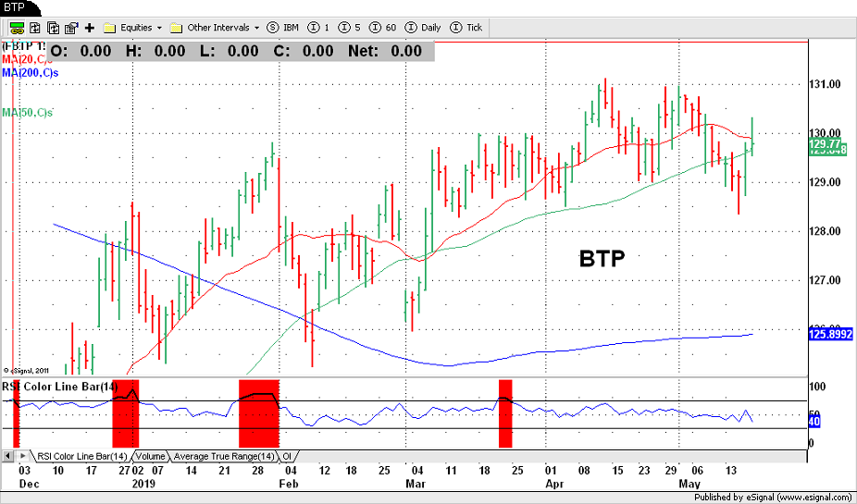Click the BTP chart annotation text
857x504 pixels.
click(x=602, y=258)
